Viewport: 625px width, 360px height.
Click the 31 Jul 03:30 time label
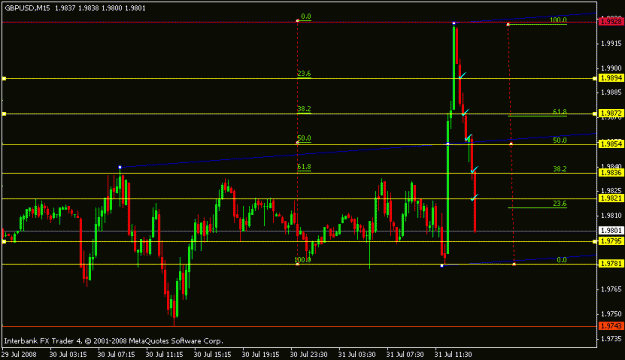coord(357,354)
